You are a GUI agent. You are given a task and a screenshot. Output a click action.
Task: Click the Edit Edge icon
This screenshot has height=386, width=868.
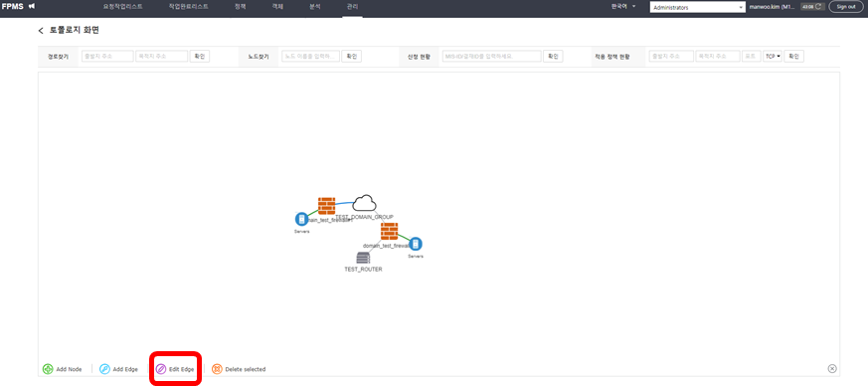(x=161, y=369)
